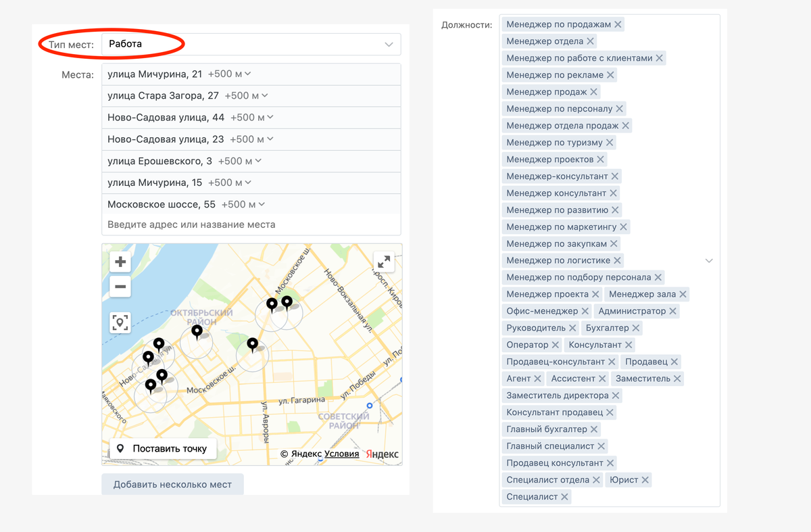Image resolution: width=811 pixels, height=532 pixels.
Task: Click Менеджер по подбору персонала tag text
Action: point(579,277)
